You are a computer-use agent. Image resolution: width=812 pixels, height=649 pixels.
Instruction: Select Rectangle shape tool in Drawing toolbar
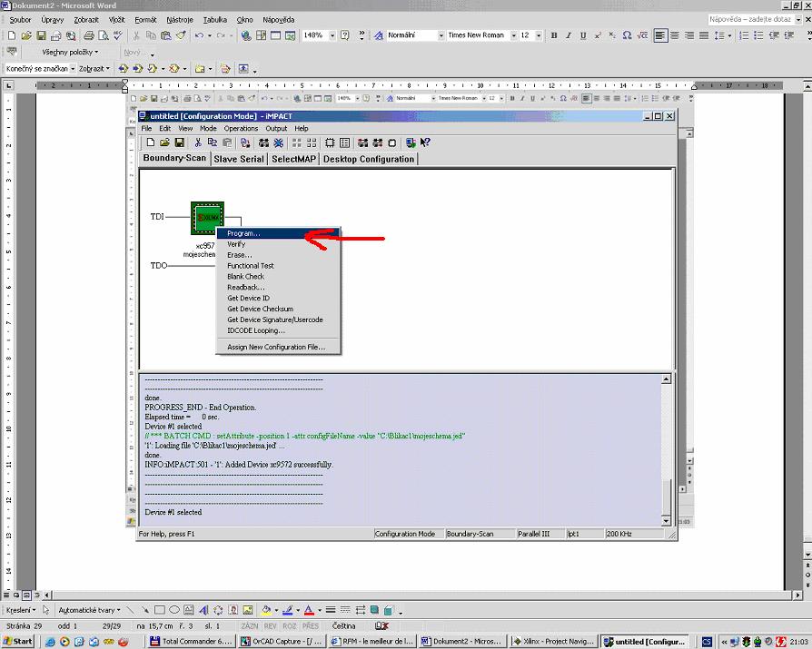[160, 610]
